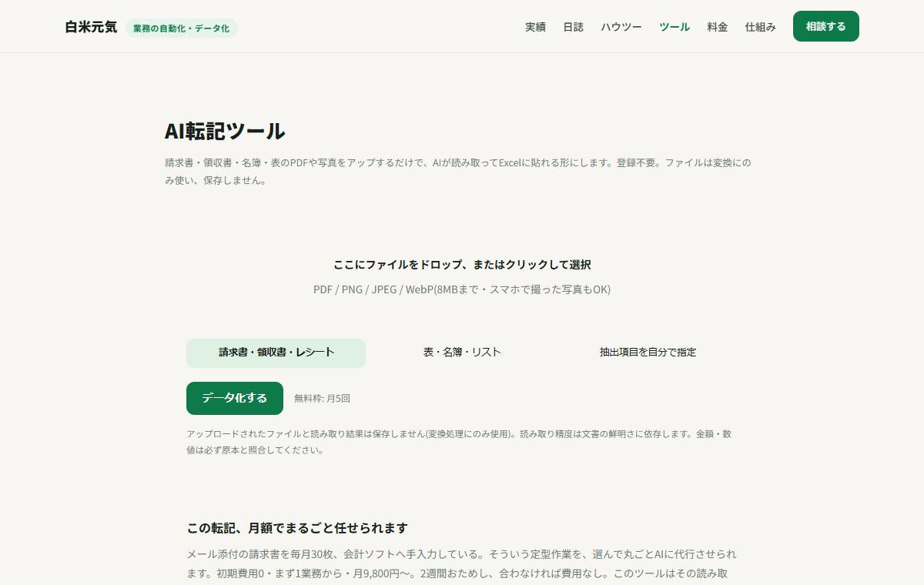This screenshot has height=585, width=924.
Task: Click the AI転記ツール heading
Action: 225,131
